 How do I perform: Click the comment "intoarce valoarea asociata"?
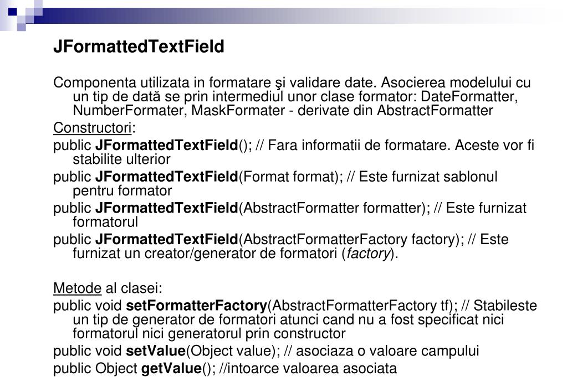[x=312, y=369]
